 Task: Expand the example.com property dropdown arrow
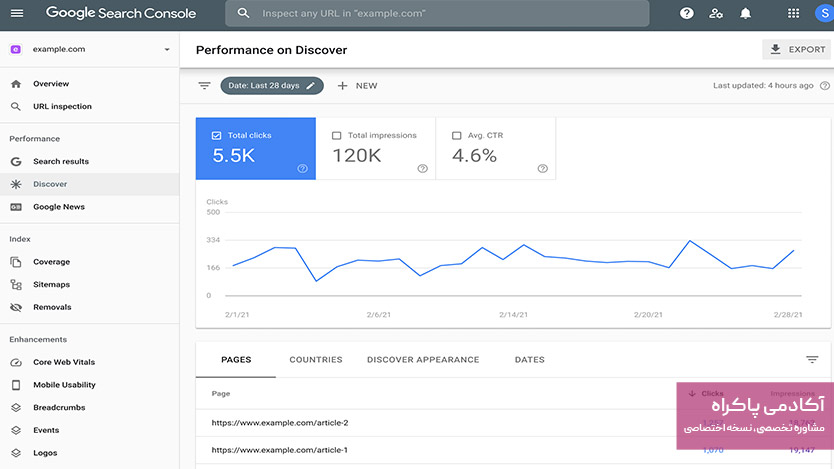[167, 49]
